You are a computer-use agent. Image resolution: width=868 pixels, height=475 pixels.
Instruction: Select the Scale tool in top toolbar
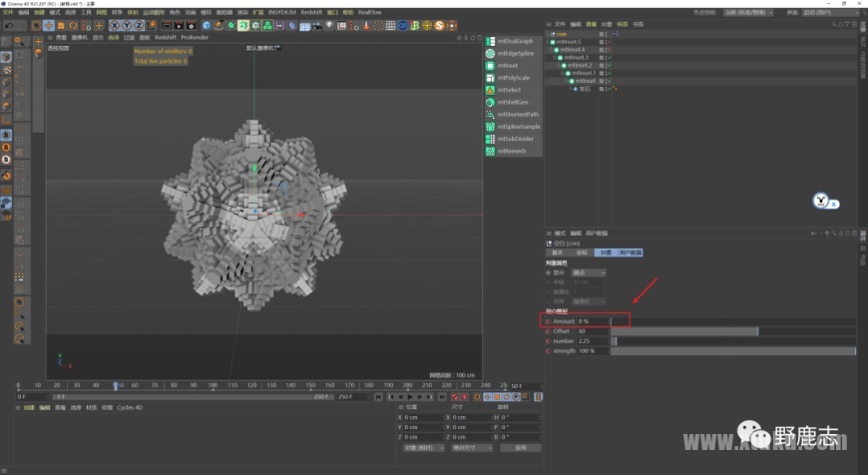click(x=61, y=26)
